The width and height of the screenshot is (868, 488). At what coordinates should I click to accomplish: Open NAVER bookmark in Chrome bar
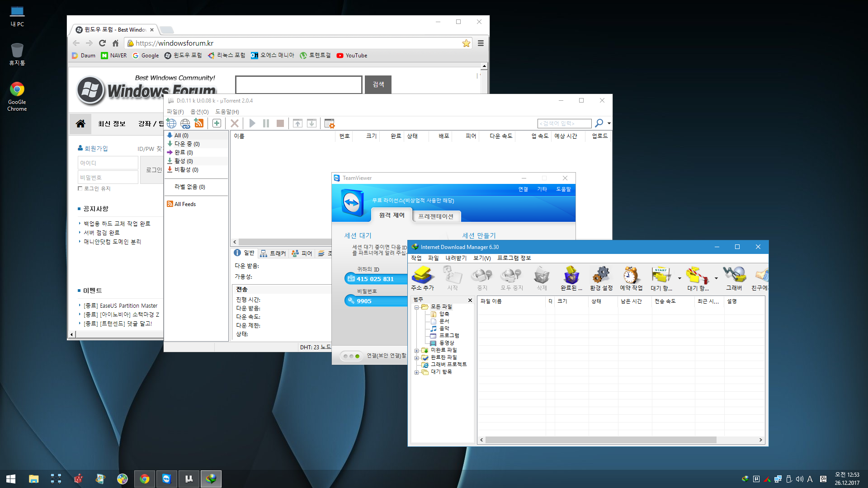[114, 56]
